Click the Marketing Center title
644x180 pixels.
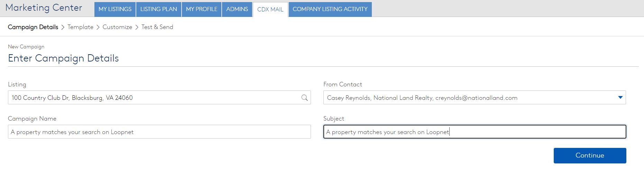(x=44, y=8)
